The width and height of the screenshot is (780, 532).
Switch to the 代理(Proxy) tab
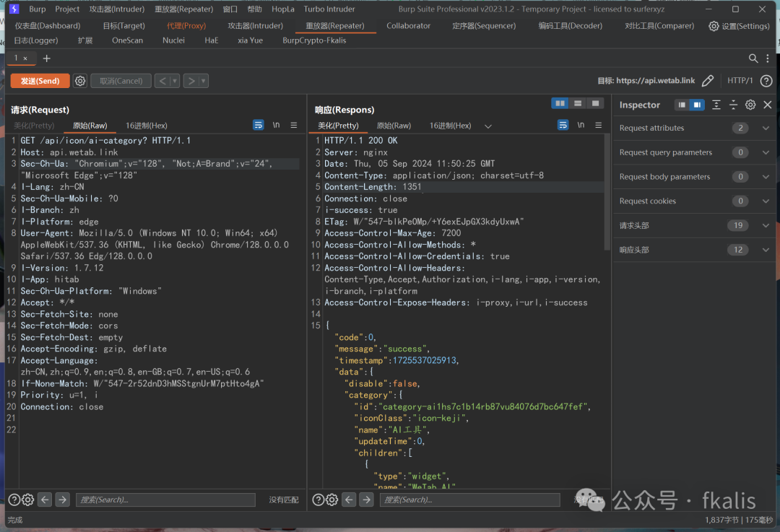click(186, 26)
